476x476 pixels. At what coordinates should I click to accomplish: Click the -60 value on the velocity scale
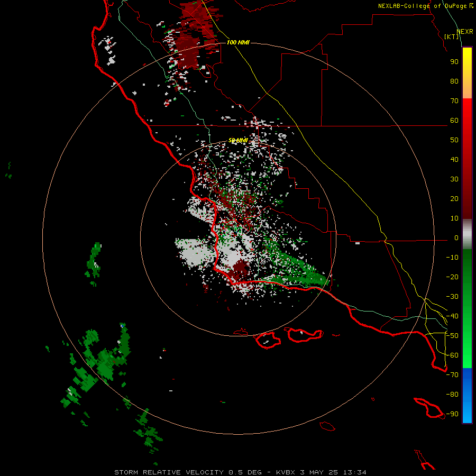(x=452, y=355)
